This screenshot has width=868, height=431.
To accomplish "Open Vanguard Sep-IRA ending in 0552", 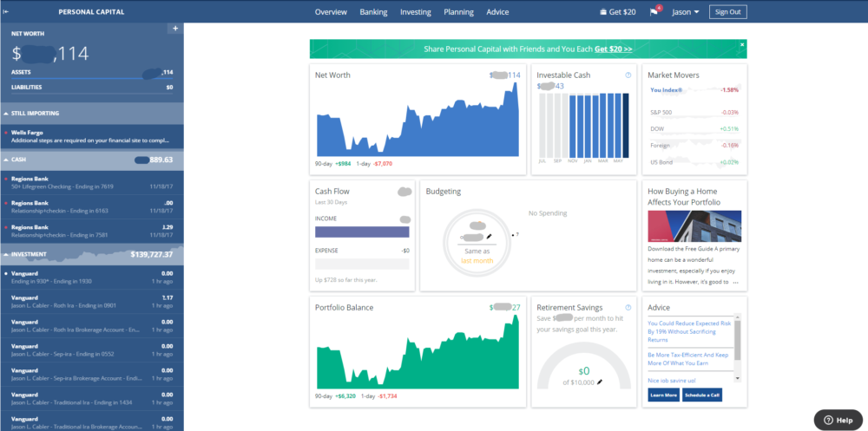I will pyautogui.click(x=92, y=349).
